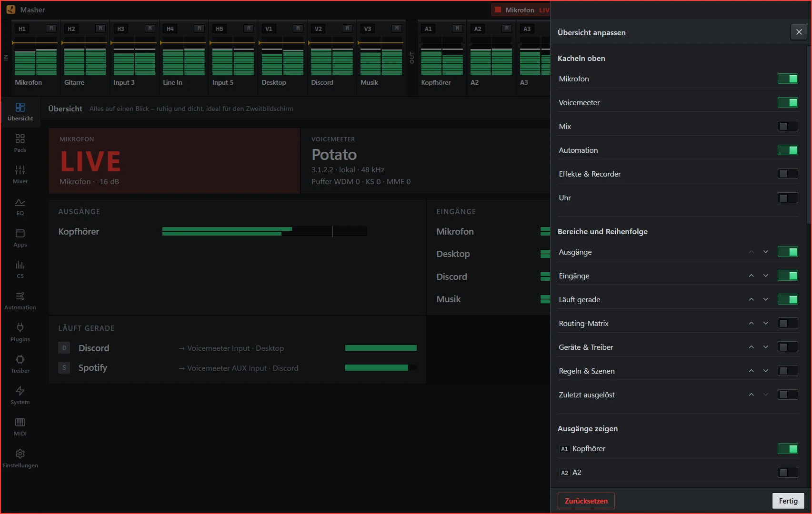Click the mute M button on H3 strip

(x=150, y=29)
